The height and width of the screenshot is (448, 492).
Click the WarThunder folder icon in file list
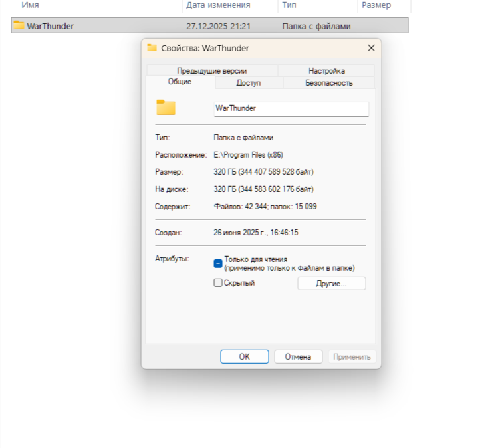click(x=19, y=26)
